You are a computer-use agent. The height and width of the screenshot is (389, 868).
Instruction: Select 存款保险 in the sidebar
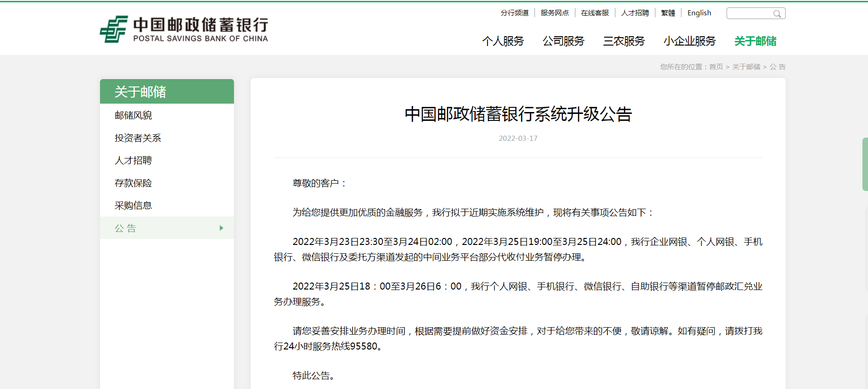coord(134,183)
